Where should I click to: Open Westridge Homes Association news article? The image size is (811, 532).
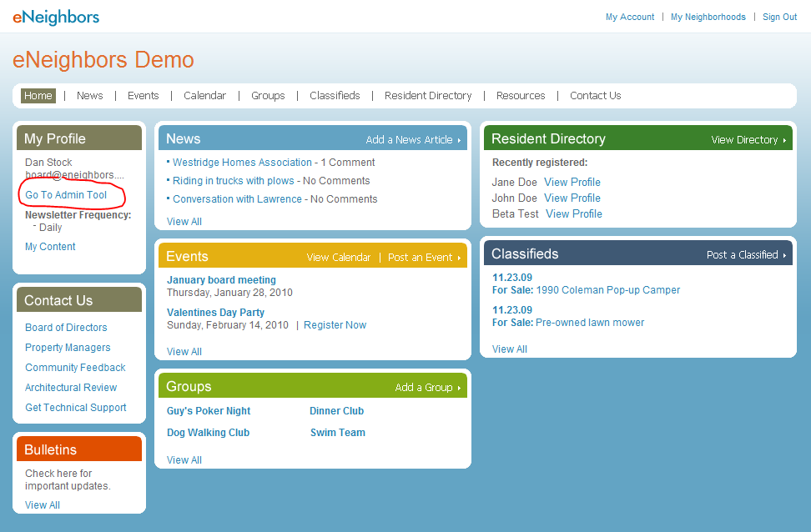pos(242,163)
